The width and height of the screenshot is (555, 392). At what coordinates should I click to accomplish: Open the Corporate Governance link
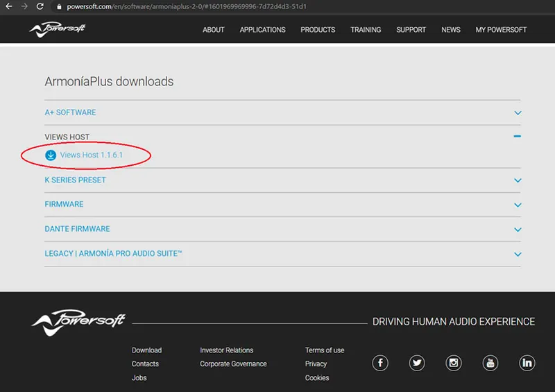[x=233, y=364]
